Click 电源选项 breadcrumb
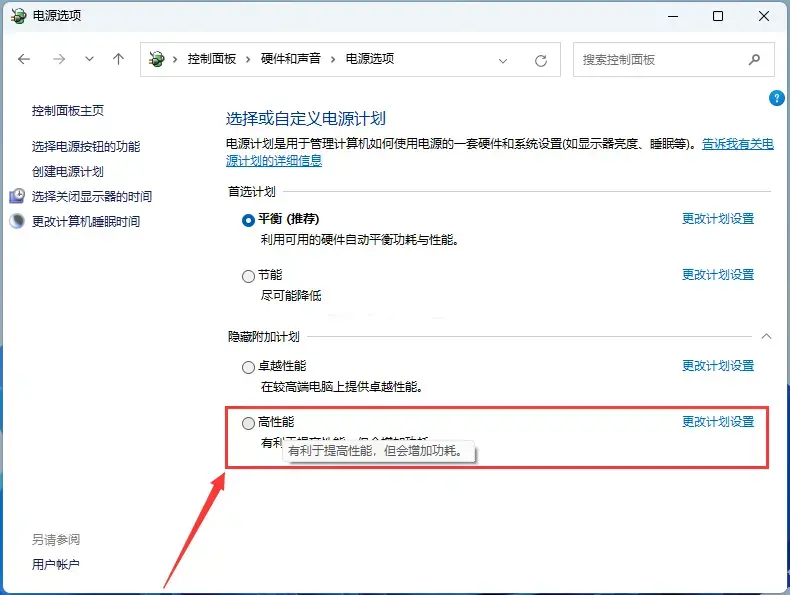This screenshot has height=595, width=790. click(x=370, y=59)
